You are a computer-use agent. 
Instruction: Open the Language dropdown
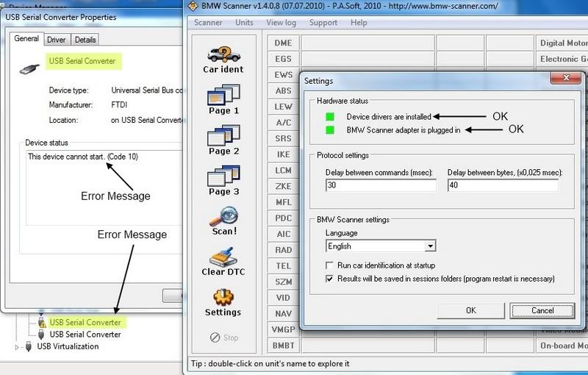click(430, 246)
